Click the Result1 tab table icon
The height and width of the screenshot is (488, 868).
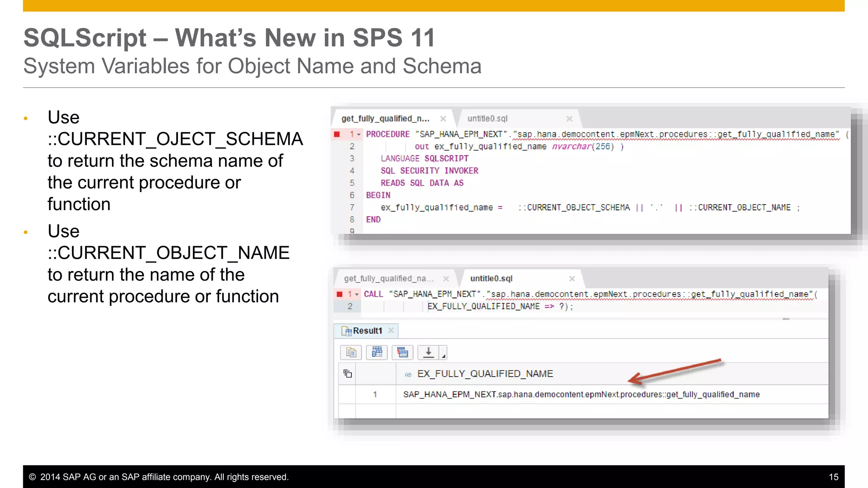click(347, 331)
